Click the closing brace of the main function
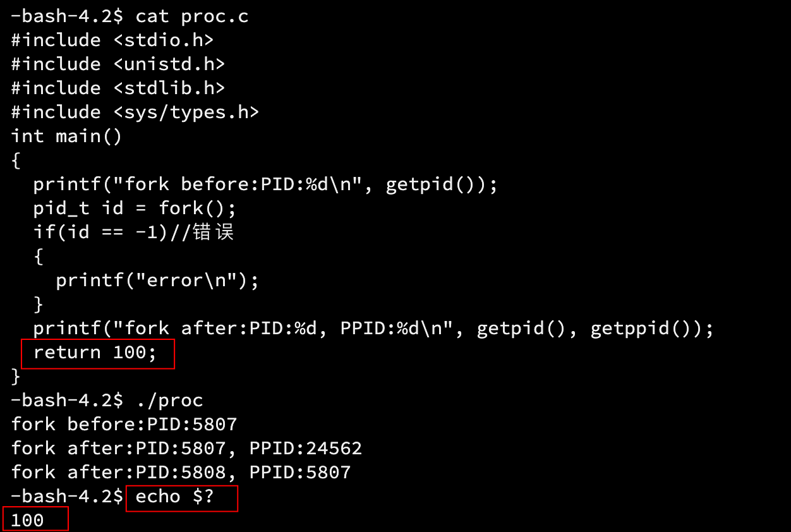The width and height of the screenshot is (791, 532). 16,377
